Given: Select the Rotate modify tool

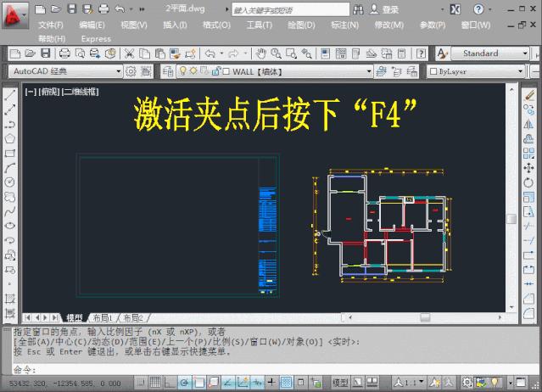Looking at the screenshot, I should [x=528, y=182].
